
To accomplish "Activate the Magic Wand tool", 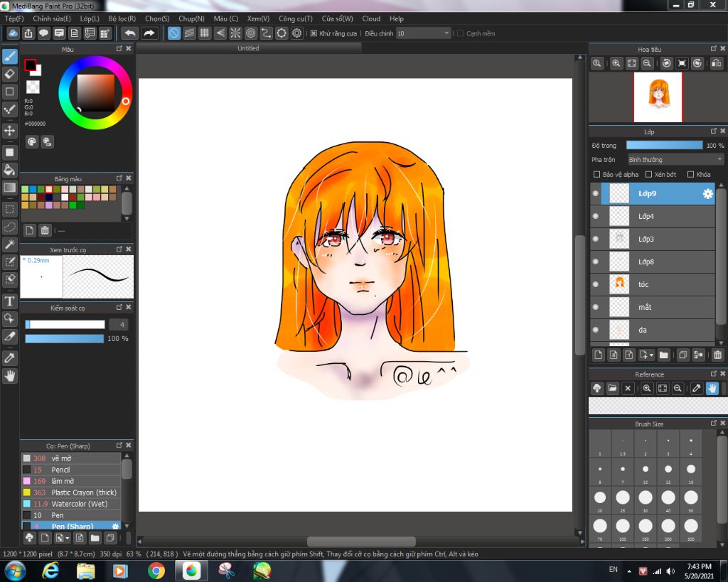I will [10, 244].
